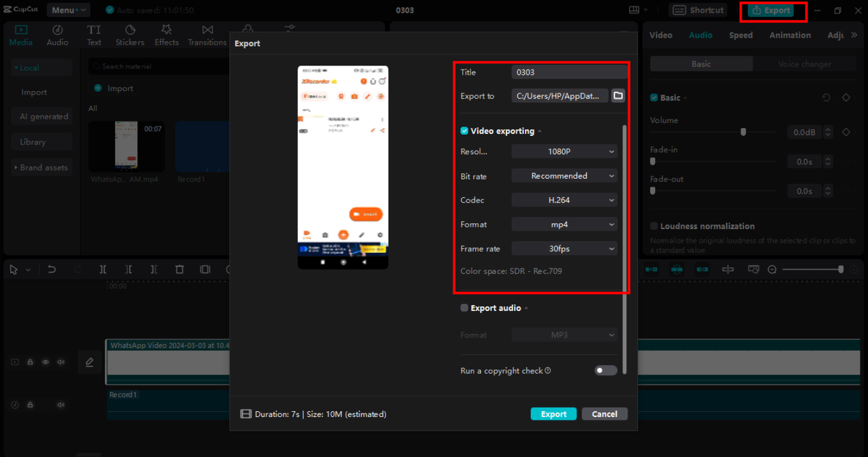
Task: Click the Fade-out slider handle
Action: pyautogui.click(x=653, y=191)
